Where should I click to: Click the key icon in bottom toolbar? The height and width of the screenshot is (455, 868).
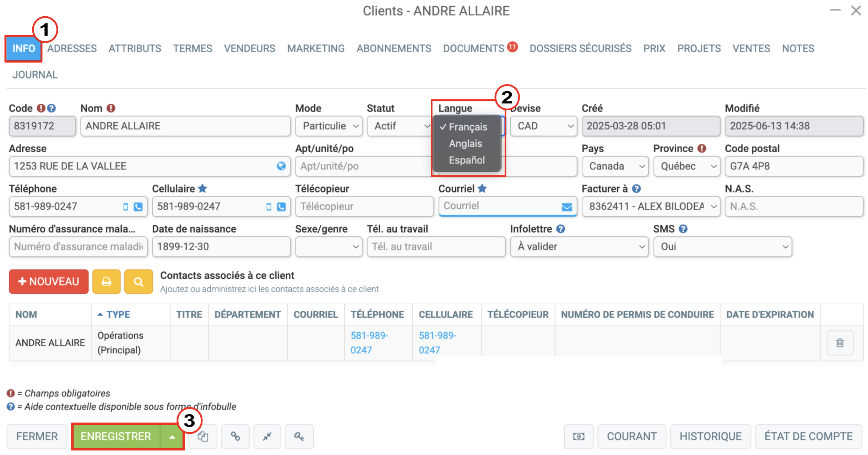[x=299, y=436]
